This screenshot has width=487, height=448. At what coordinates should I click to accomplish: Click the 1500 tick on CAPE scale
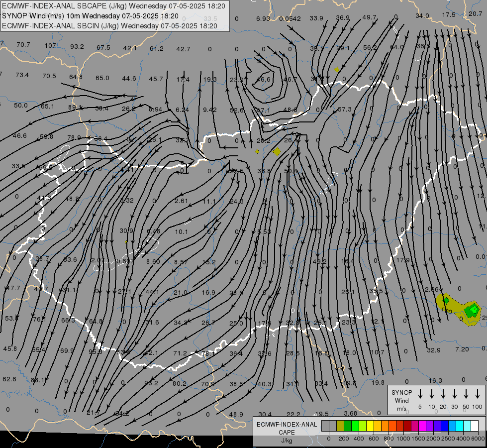[418, 439]
